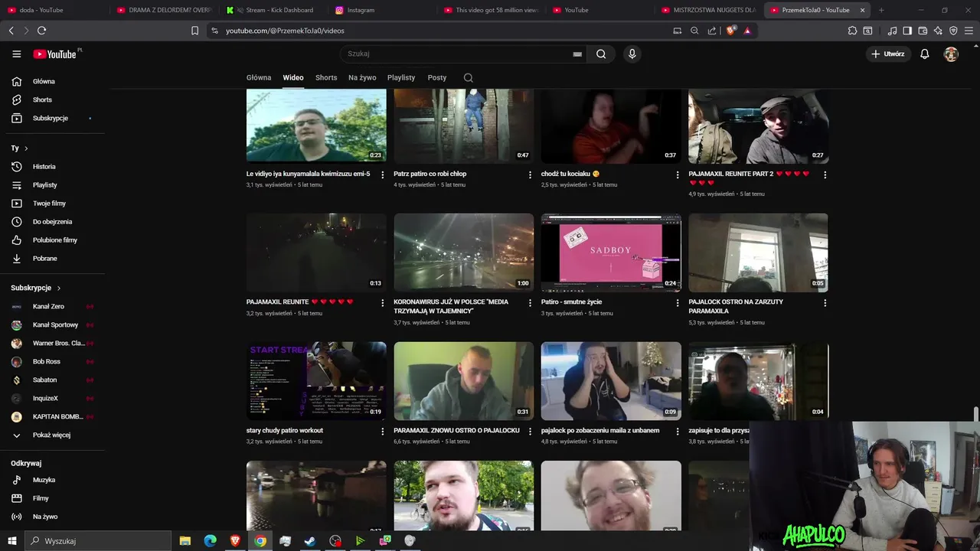Switch to Playlisty channel tab
The height and width of the screenshot is (551, 980).
[x=401, y=77]
